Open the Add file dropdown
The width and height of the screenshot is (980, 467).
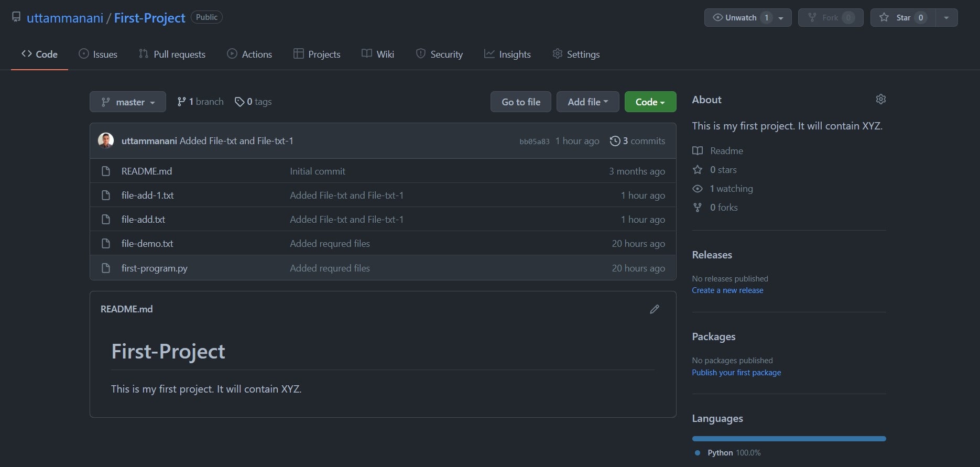pyautogui.click(x=587, y=102)
